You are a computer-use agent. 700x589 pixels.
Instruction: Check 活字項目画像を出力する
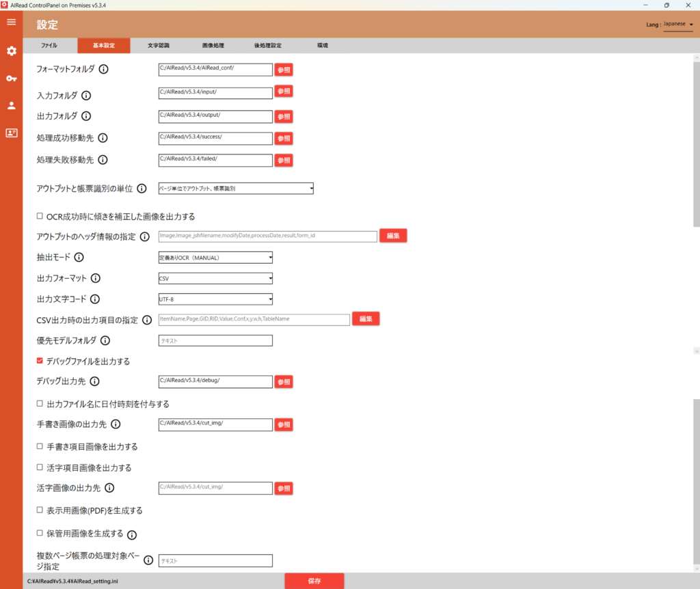pos(40,467)
